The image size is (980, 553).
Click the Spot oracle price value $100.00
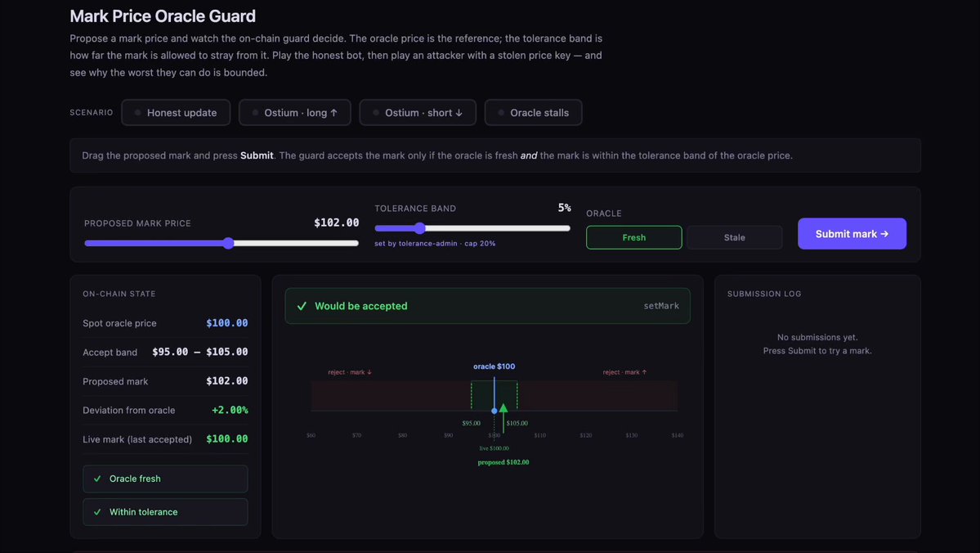(227, 323)
